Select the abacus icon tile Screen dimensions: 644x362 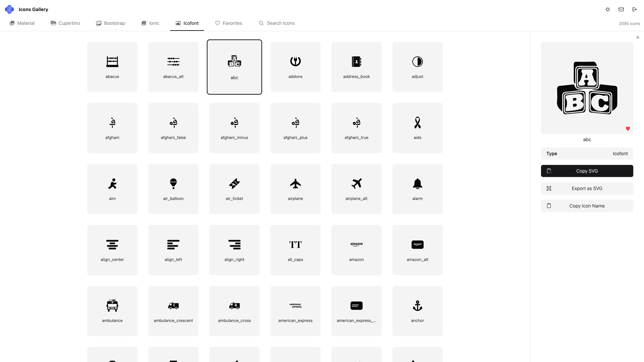pos(112,67)
